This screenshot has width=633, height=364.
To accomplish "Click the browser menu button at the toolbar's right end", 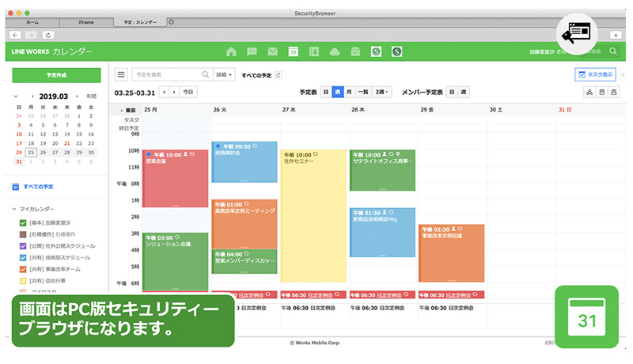I will [616, 35].
